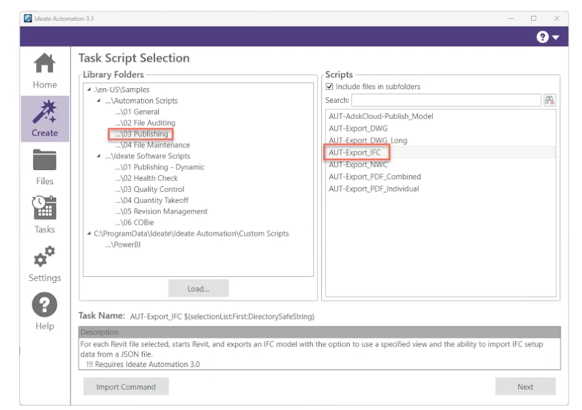The width and height of the screenshot is (582, 410).
Task: Open the Help question mark sidebar icon
Action: [x=45, y=305]
